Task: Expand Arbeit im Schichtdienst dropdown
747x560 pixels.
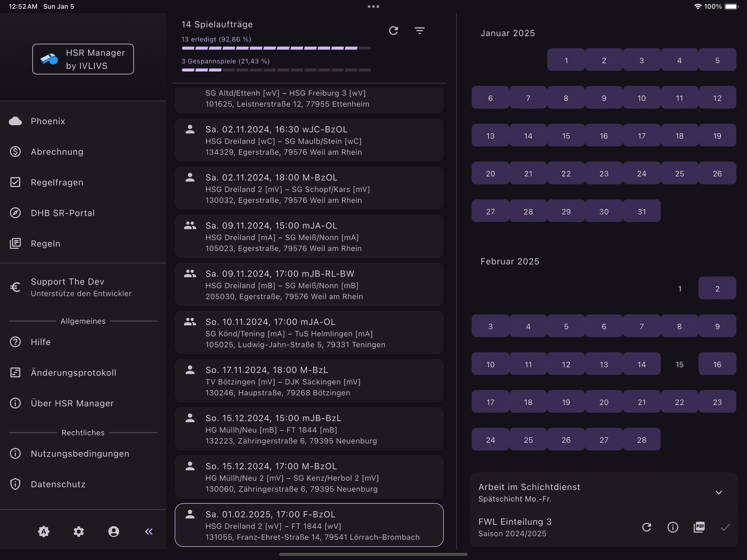Action: coord(719,492)
